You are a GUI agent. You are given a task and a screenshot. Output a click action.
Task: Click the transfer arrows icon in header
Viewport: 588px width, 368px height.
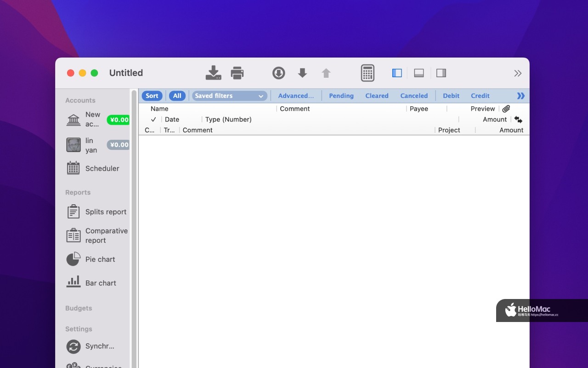pos(518,120)
